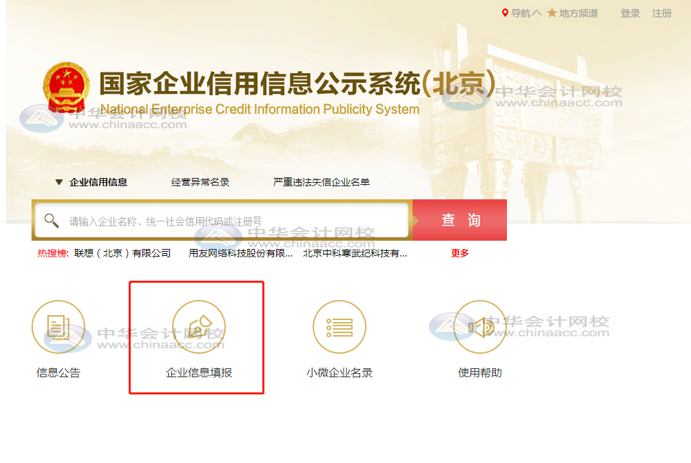
Task: Click the 信息公告 text label
Action: pyautogui.click(x=58, y=373)
